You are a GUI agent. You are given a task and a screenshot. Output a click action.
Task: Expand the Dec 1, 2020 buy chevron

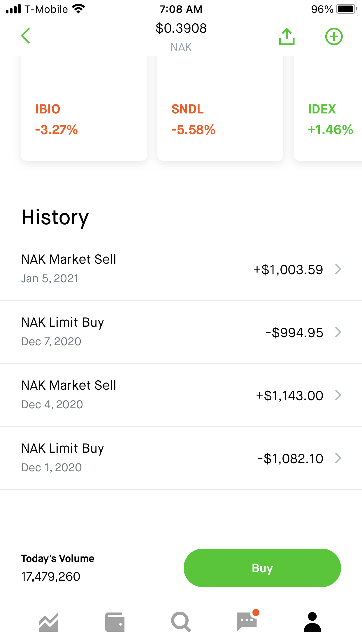[338, 458]
